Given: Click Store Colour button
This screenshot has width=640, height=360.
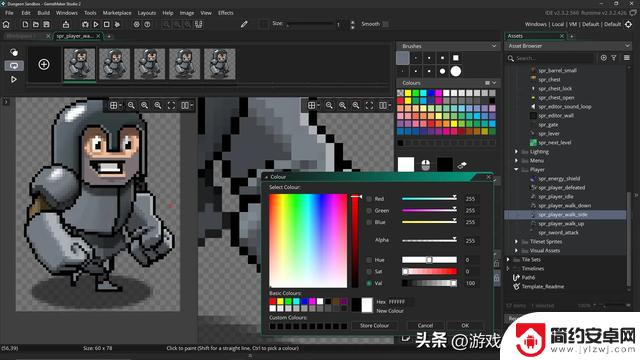Looking at the screenshot, I should pos(374,326).
